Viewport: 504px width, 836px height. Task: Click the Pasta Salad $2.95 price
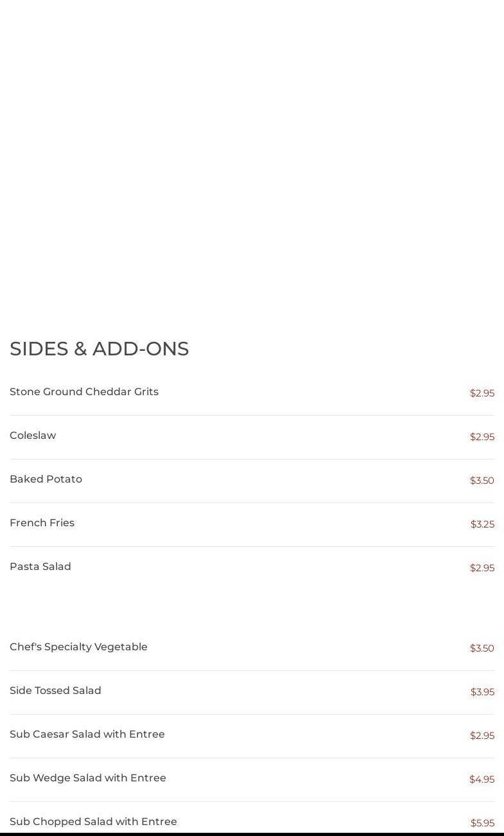click(482, 568)
